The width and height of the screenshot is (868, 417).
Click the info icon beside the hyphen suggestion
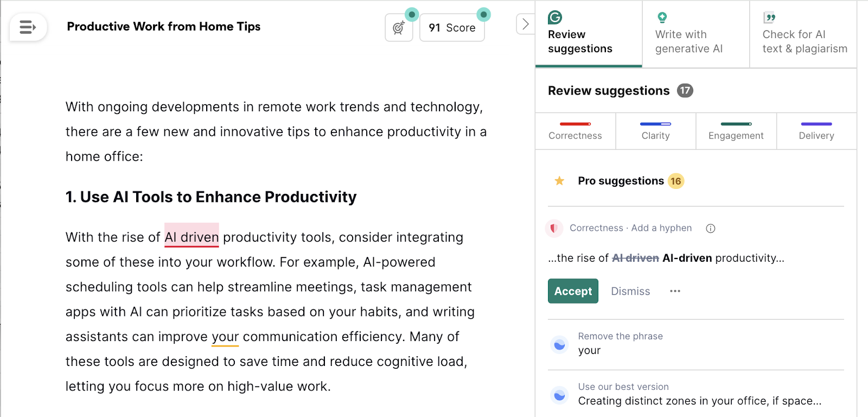710,228
